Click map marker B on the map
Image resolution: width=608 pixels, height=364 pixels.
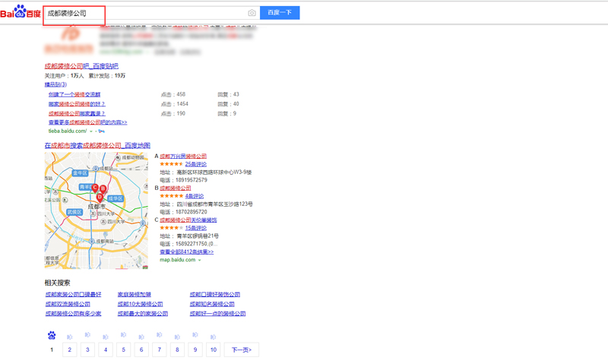click(103, 188)
